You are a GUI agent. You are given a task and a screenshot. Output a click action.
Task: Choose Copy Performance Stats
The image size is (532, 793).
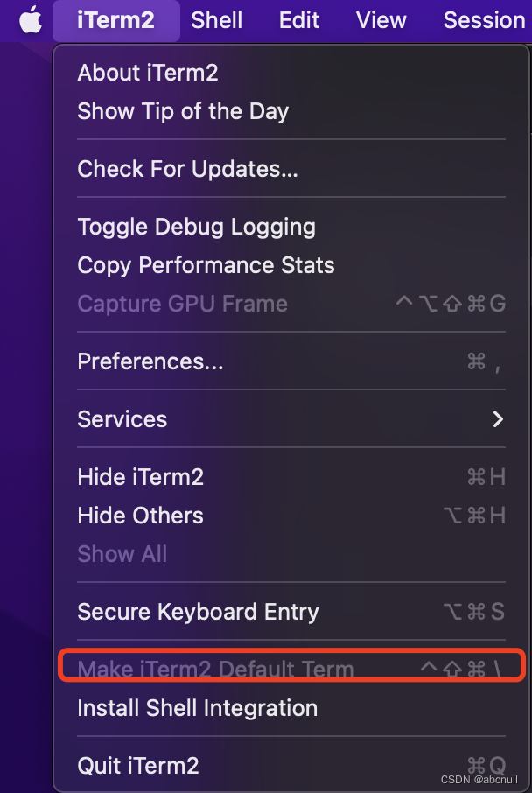(291, 265)
